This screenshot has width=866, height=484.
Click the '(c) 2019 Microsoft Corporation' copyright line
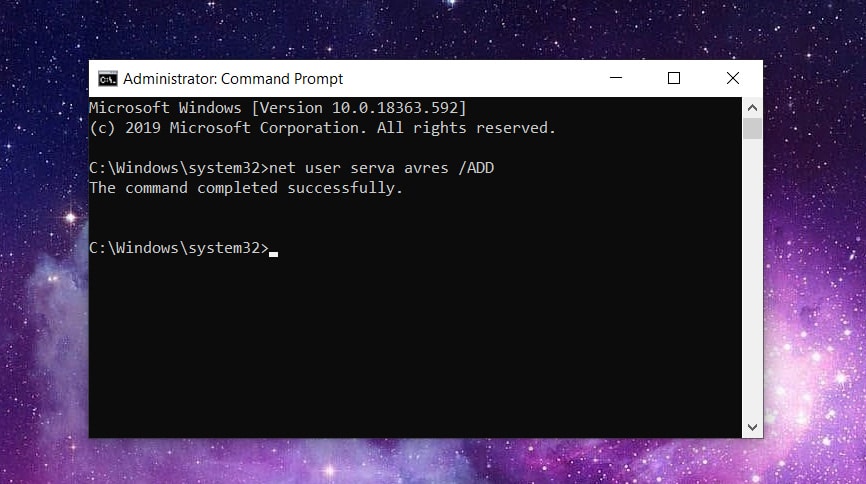pyautogui.click(x=323, y=128)
